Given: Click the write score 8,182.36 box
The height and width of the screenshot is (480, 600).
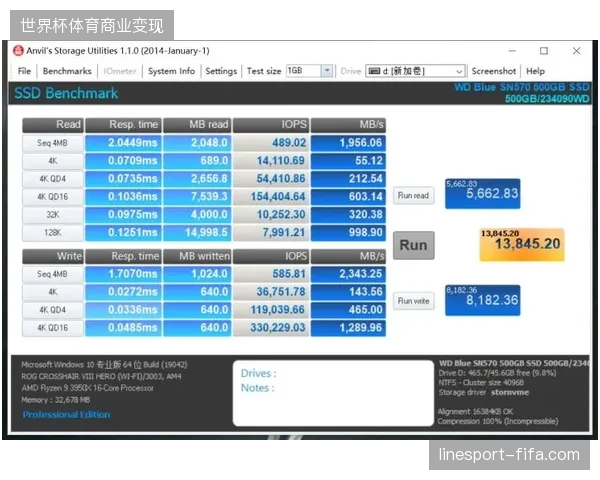Looking at the screenshot, I should [483, 300].
